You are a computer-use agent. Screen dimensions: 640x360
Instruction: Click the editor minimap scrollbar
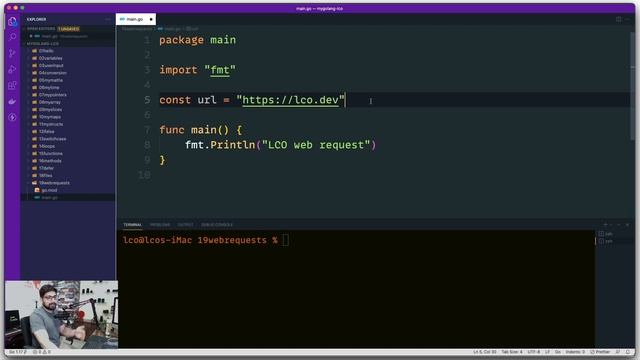pos(632,86)
